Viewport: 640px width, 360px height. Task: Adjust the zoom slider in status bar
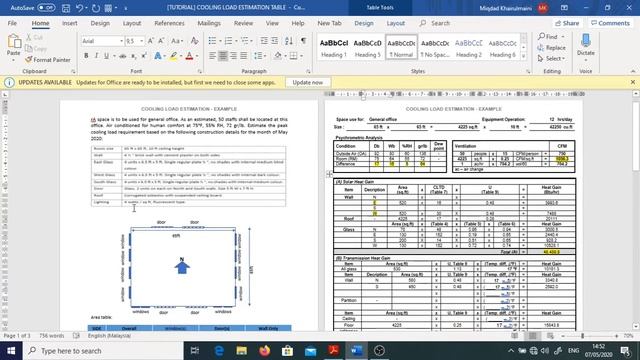[x=582, y=336]
